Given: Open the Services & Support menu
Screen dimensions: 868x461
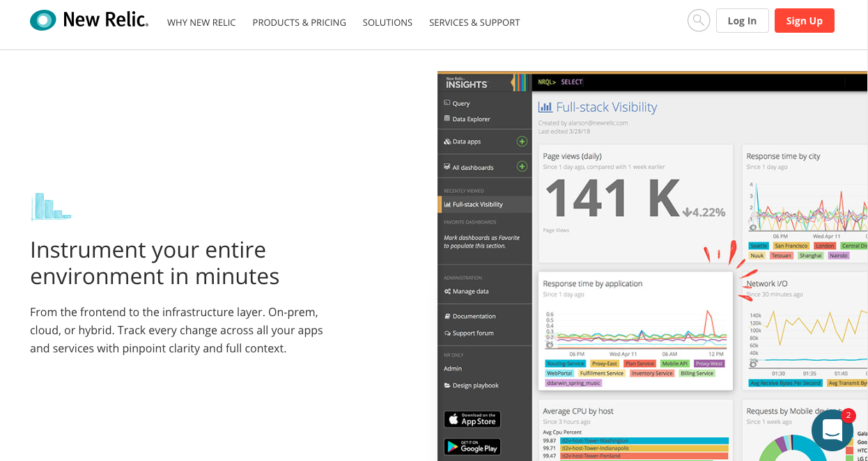Looking at the screenshot, I should [474, 22].
